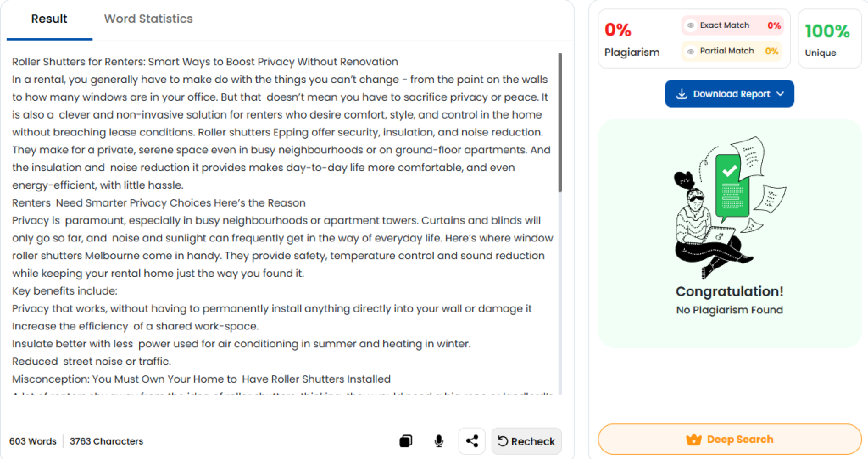Start a Deep Search
868x459 pixels.
[x=730, y=440]
